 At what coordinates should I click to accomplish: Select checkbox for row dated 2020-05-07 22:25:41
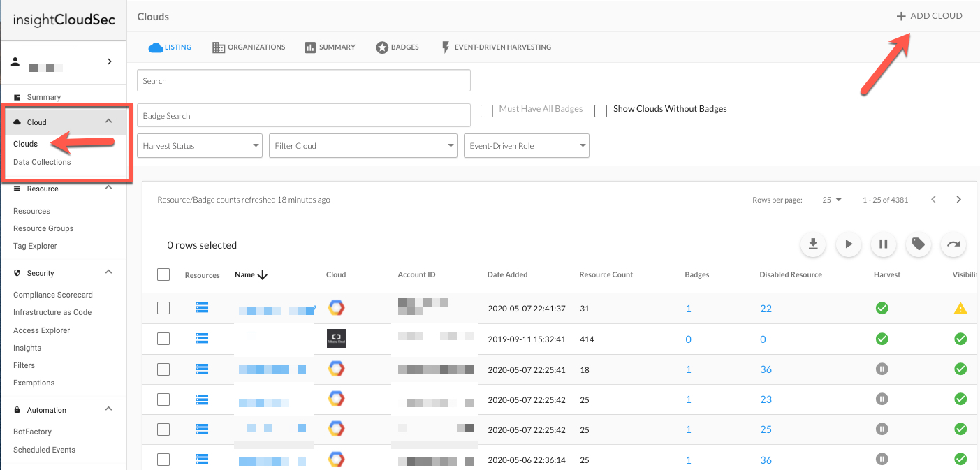pos(163,369)
